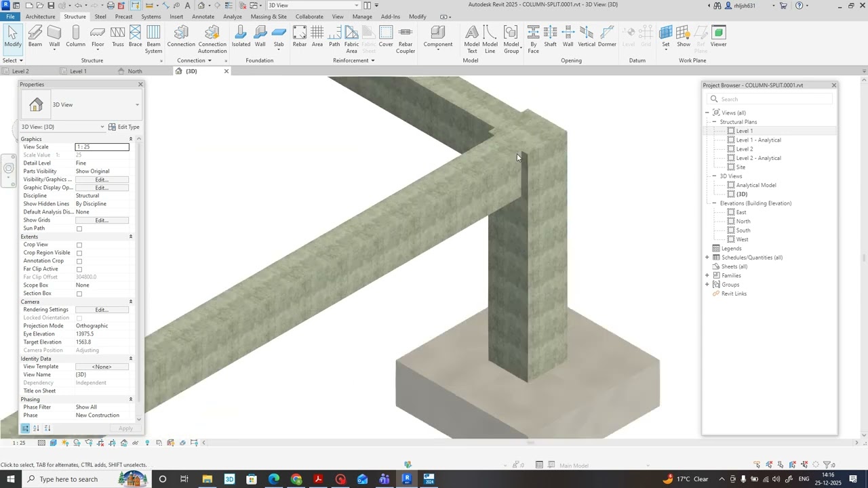Expand Schedules/Quantities in Project Browser
868x488 pixels.
tap(707, 258)
